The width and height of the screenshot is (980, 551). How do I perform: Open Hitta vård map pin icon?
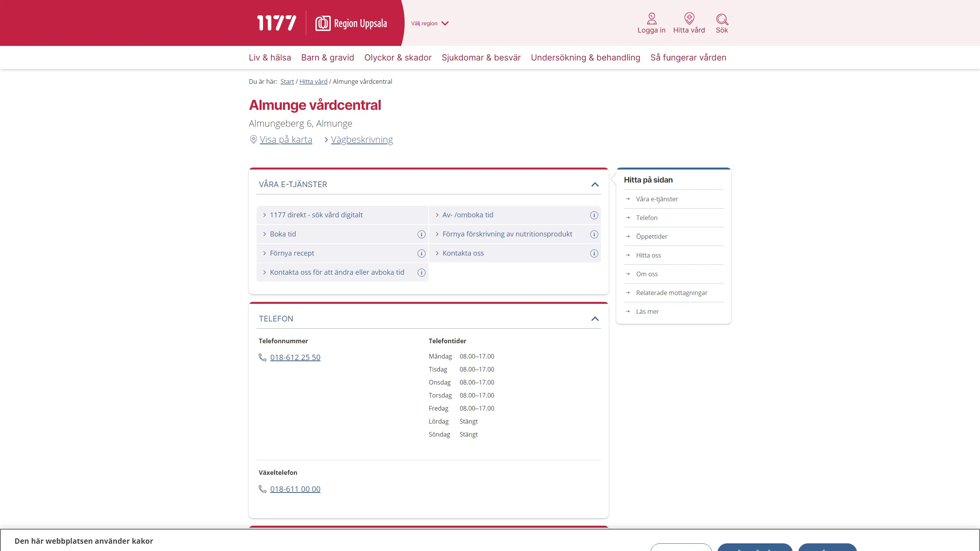(689, 18)
